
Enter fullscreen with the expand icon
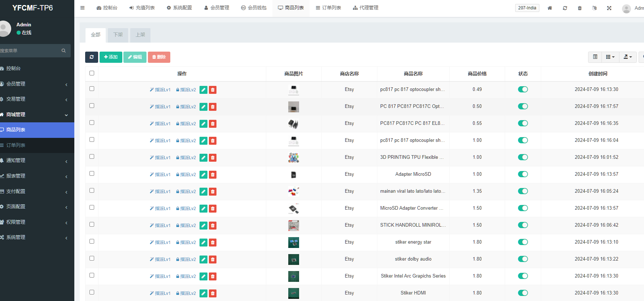pos(609,8)
